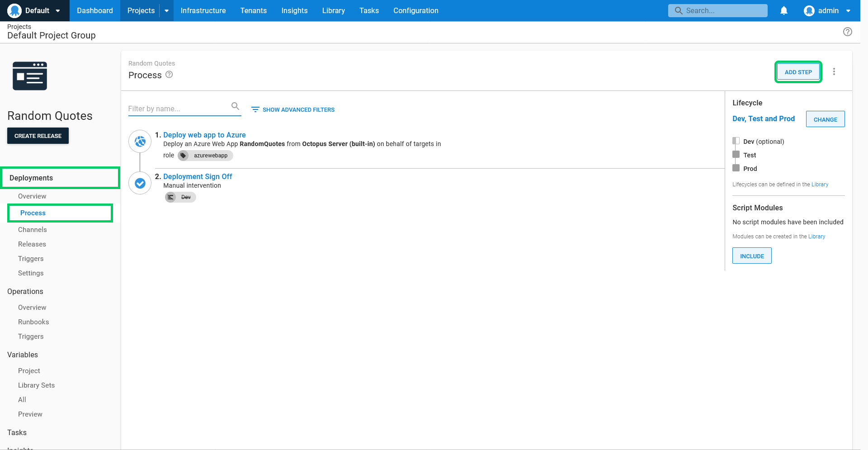Open the Library menu
The height and width of the screenshot is (450, 868).
(x=334, y=10)
